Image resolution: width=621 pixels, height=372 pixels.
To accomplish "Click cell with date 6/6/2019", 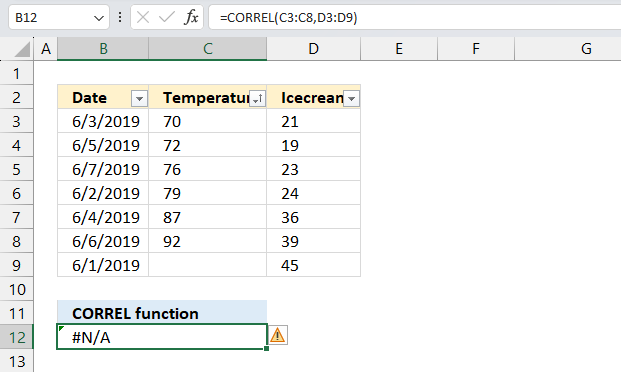I will [x=103, y=241].
